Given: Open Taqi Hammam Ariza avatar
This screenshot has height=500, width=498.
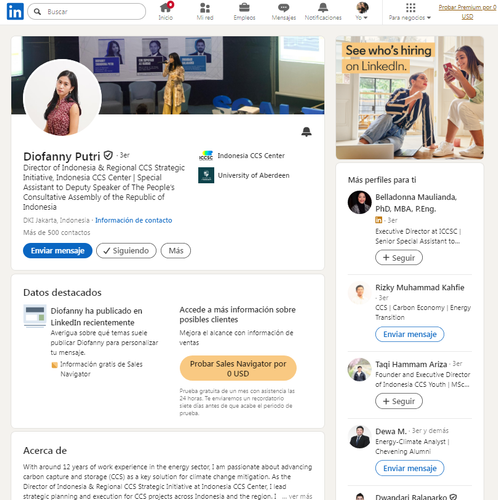Looking at the screenshot, I should pyautogui.click(x=360, y=370).
